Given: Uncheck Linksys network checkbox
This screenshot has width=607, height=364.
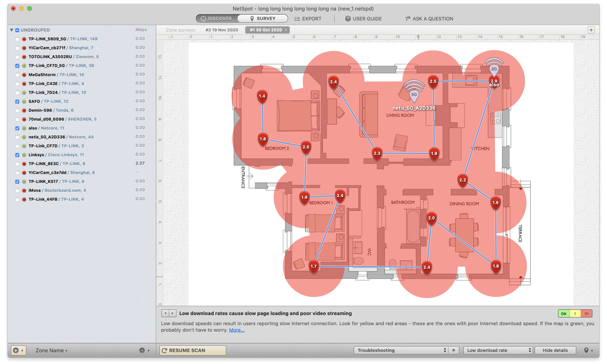Looking at the screenshot, I should coord(17,155).
